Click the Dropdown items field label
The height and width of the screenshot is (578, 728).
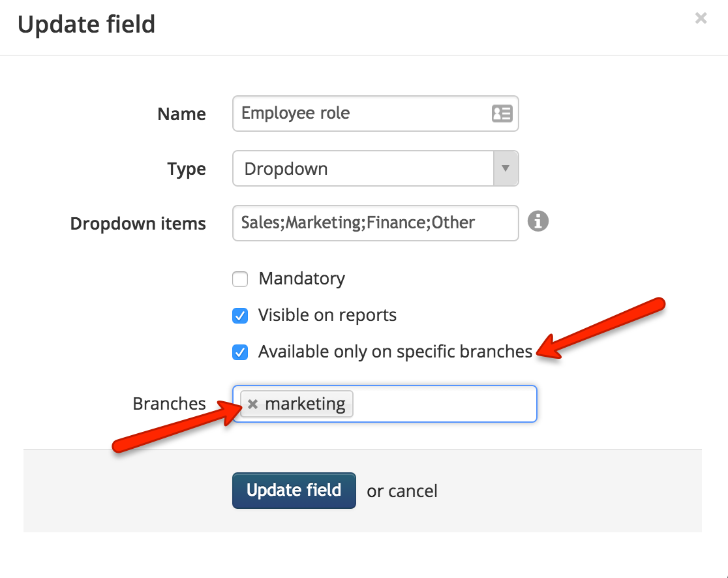(x=138, y=223)
